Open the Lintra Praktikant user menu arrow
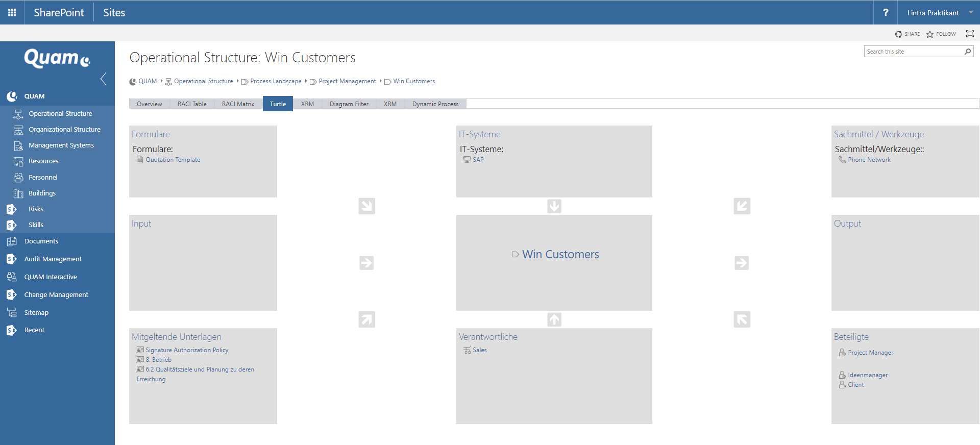The width and height of the screenshot is (980, 445). [x=970, y=12]
